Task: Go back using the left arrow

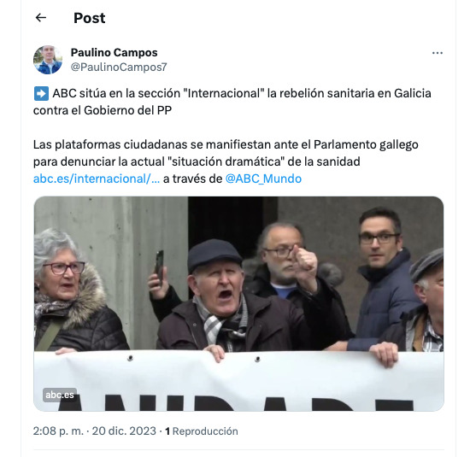Action: [x=41, y=18]
